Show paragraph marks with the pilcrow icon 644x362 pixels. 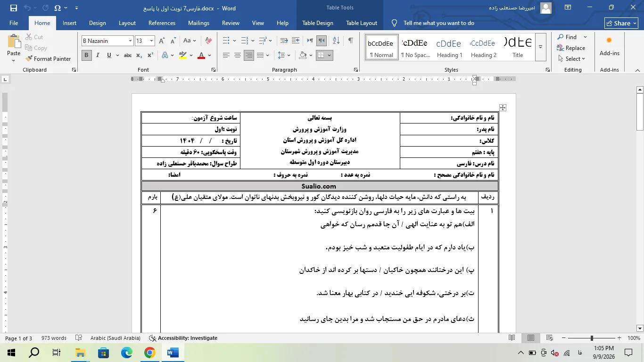(350, 41)
